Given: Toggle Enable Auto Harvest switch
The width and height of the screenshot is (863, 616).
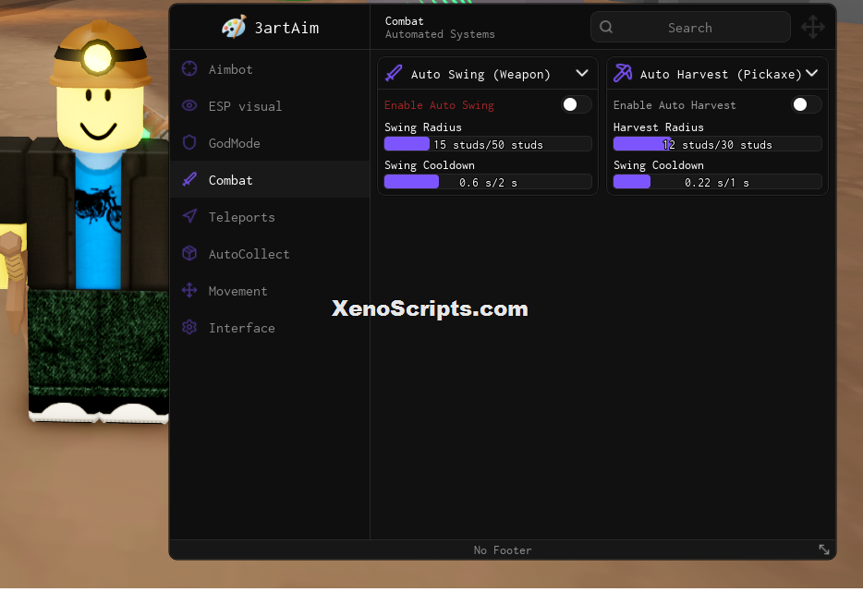Looking at the screenshot, I should click(x=806, y=104).
